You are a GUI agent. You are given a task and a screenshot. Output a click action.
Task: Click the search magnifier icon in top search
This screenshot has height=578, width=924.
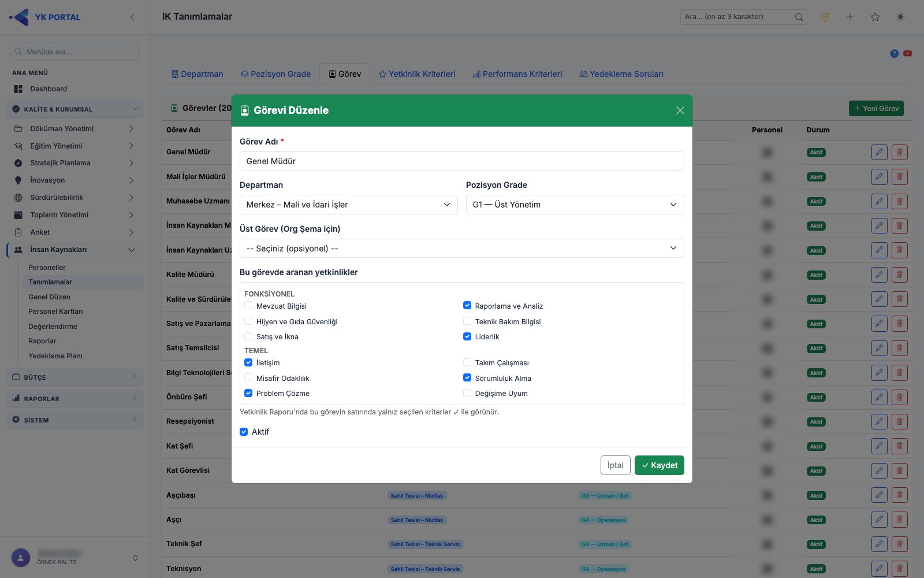click(799, 17)
